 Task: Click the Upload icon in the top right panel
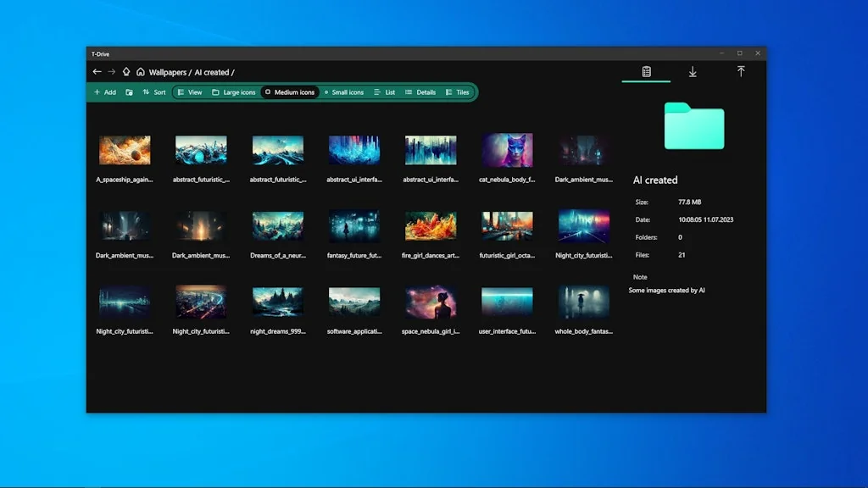point(741,72)
